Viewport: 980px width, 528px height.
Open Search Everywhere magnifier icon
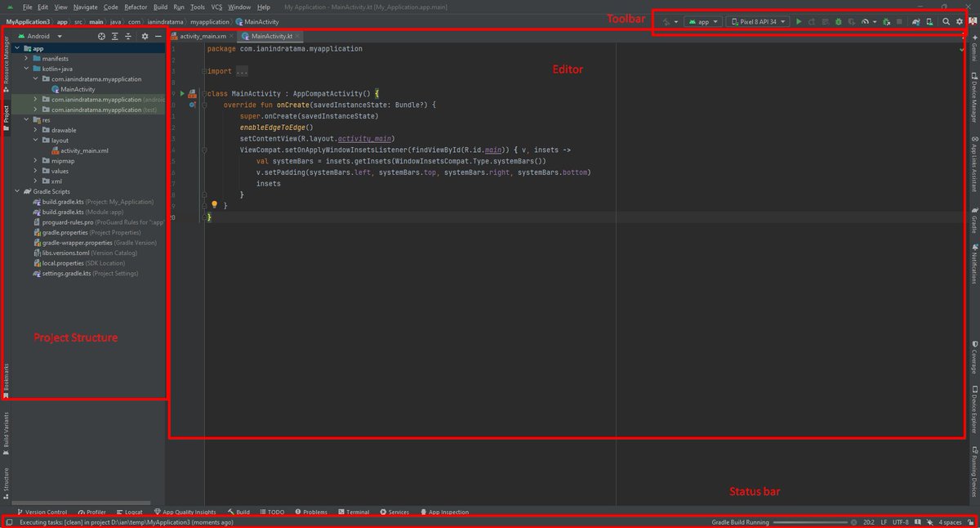946,22
